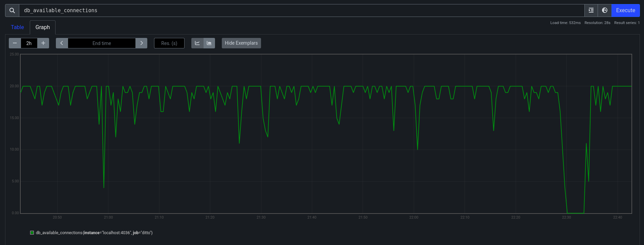This screenshot has width=644, height=245.
Task: Increase the time range with plus
Action: point(43,43)
